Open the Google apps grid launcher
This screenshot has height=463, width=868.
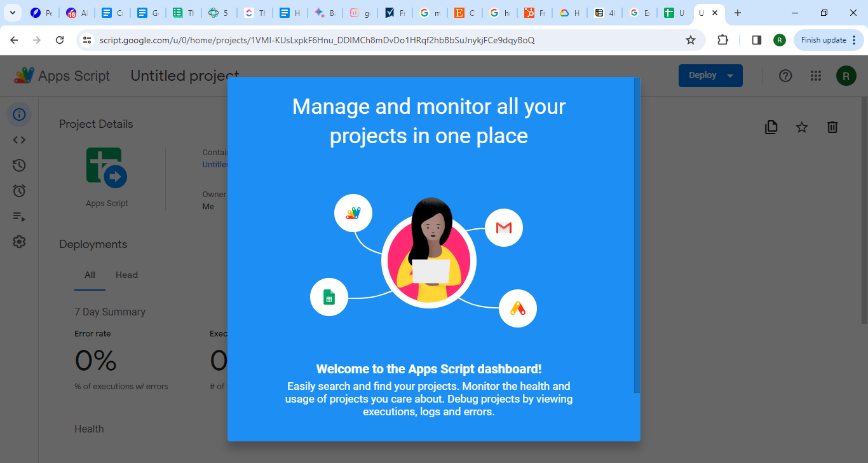(x=816, y=76)
